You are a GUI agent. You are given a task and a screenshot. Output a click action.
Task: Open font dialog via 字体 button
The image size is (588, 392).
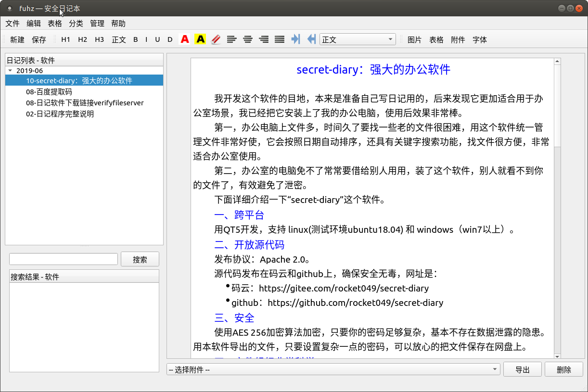pos(480,39)
